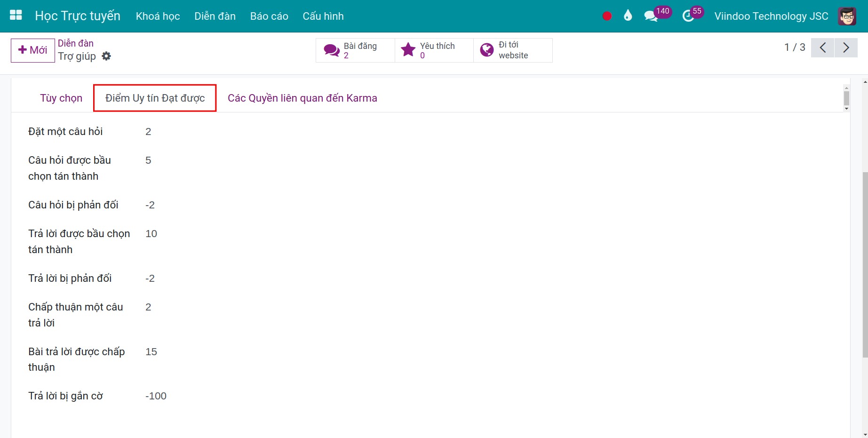Click the droplet icon in the top bar
Viewport: 868px width, 438px height.
628,16
